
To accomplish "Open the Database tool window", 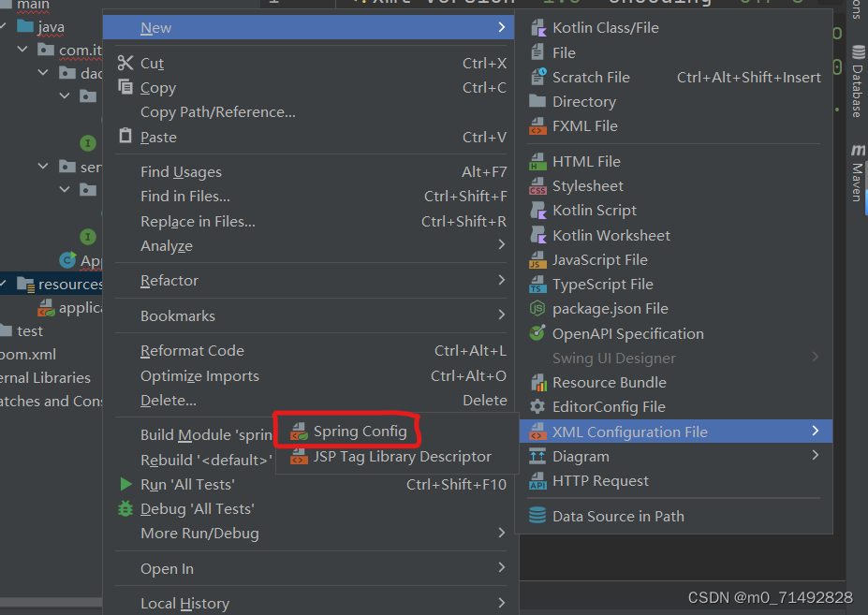I will [857, 82].
